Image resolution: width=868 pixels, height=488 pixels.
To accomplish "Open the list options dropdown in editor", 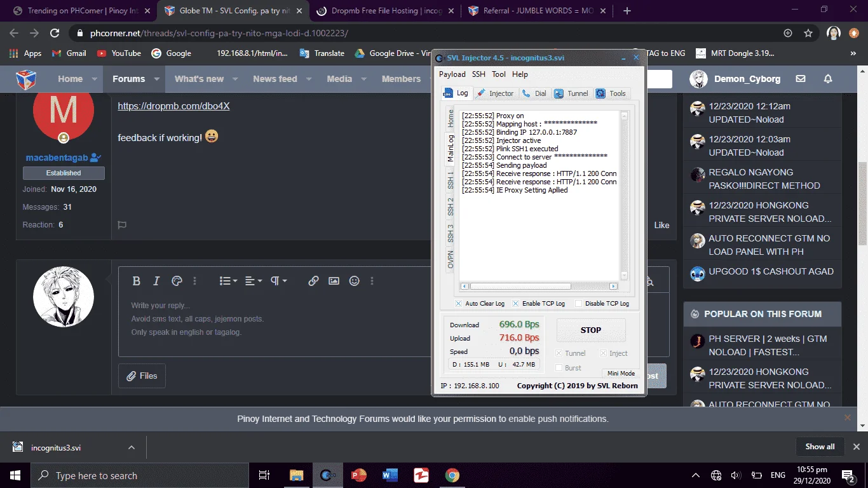I will (228, 281).
